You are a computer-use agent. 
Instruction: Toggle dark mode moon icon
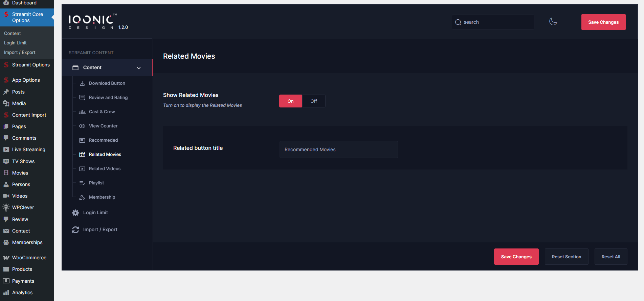coord(553,22)
